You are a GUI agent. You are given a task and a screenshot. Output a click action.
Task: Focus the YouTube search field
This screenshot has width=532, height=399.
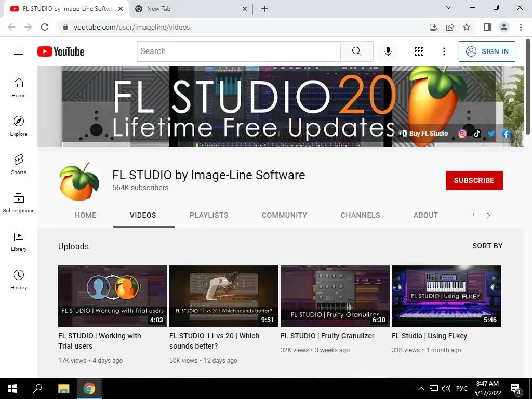tap(239, 51)
